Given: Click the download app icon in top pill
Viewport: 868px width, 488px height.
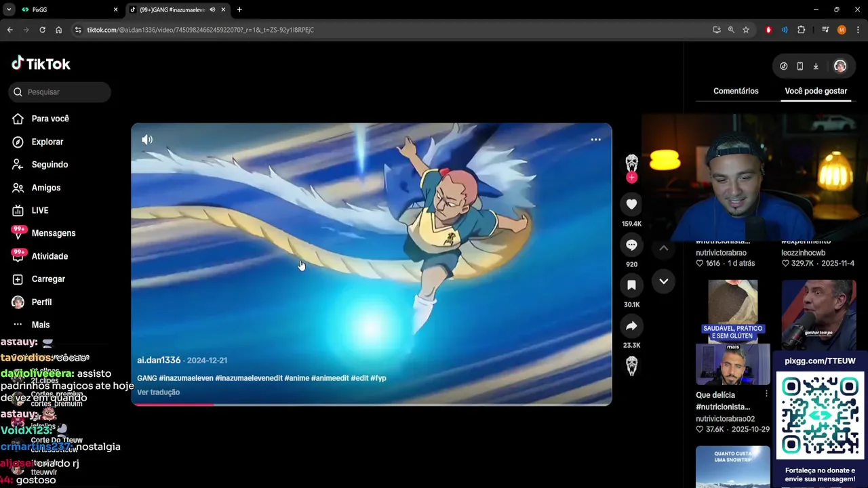Looking at the screenshot, I should pyautogui.click(x=816, y=66).
